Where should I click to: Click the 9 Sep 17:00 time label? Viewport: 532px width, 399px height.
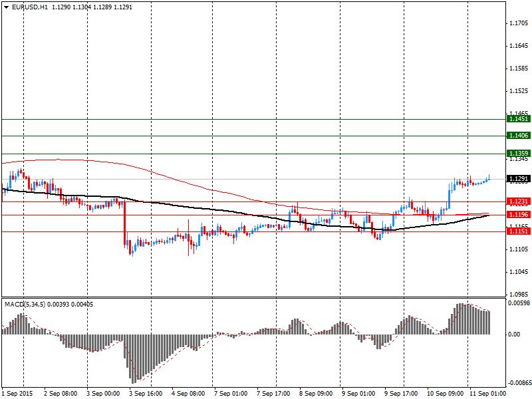pos(401,394)
